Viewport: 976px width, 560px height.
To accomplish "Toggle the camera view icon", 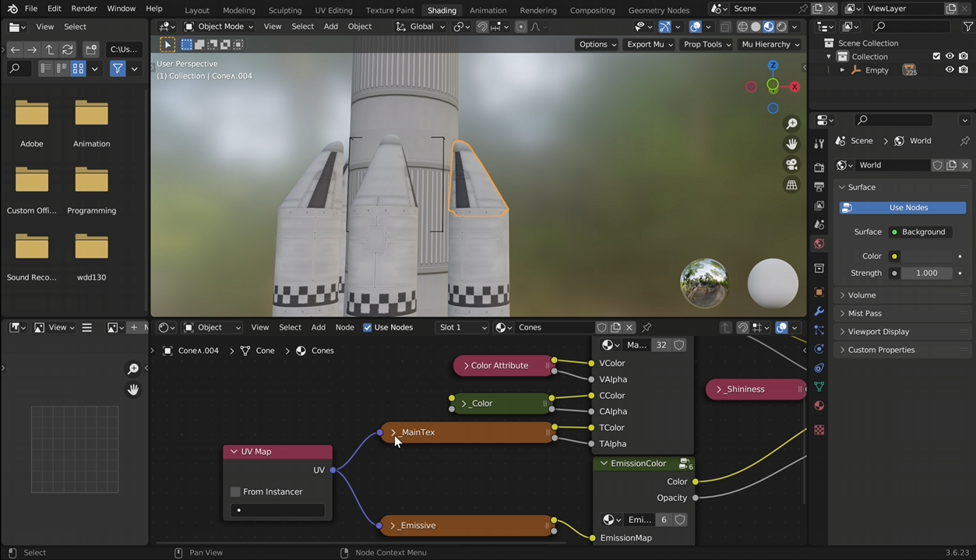I will 791,164.
